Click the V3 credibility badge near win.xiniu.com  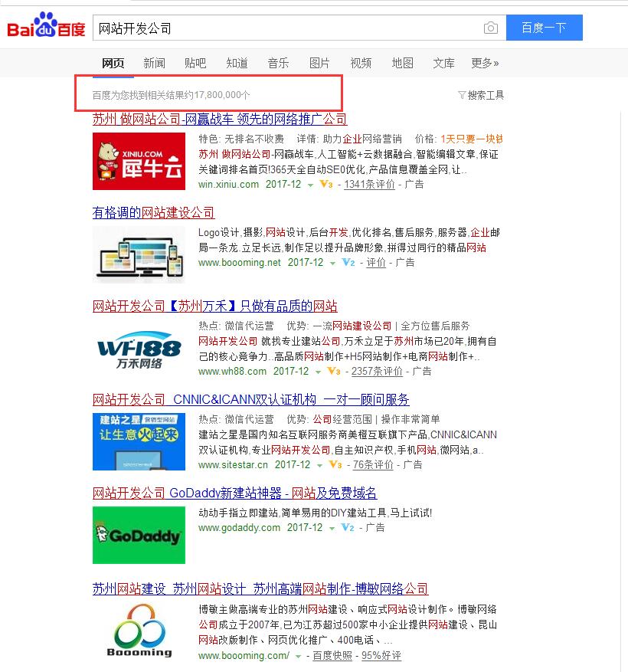pyautogui.click(x=326, y=184)
